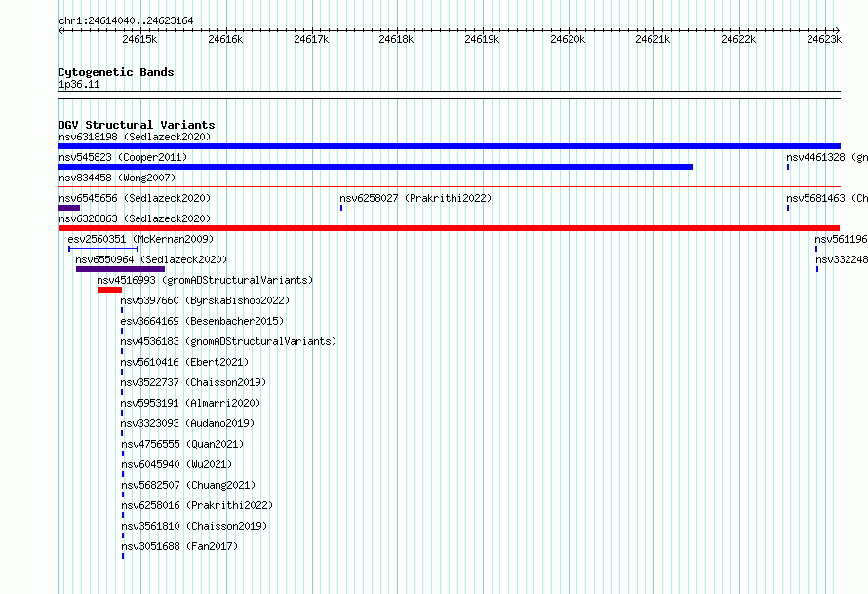The image size is (868, 594).
Task: Click the Cytogenetic Bands track title
Action: pos(116,72)
